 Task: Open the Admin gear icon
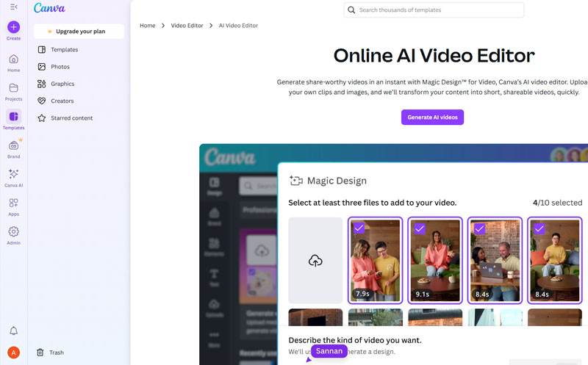(13, 231)
